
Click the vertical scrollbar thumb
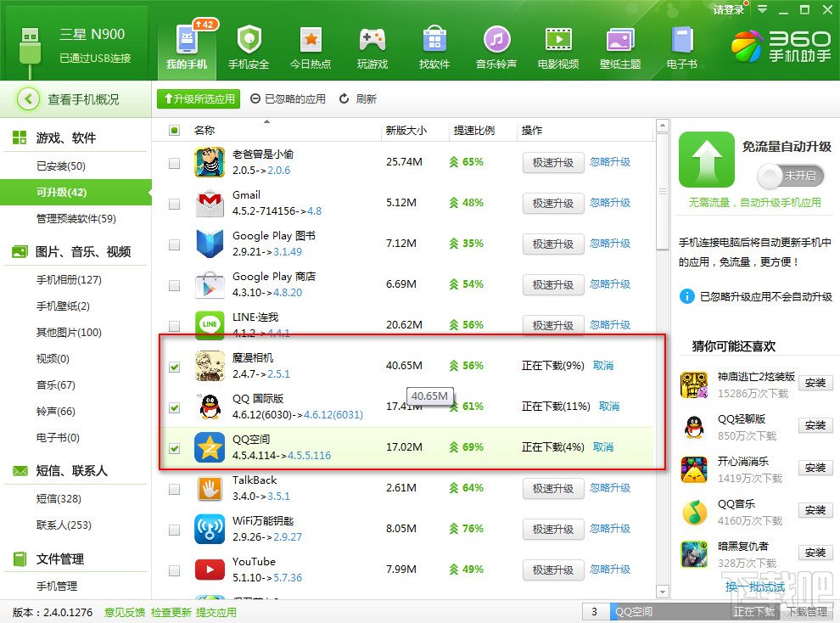pos(662,192)
